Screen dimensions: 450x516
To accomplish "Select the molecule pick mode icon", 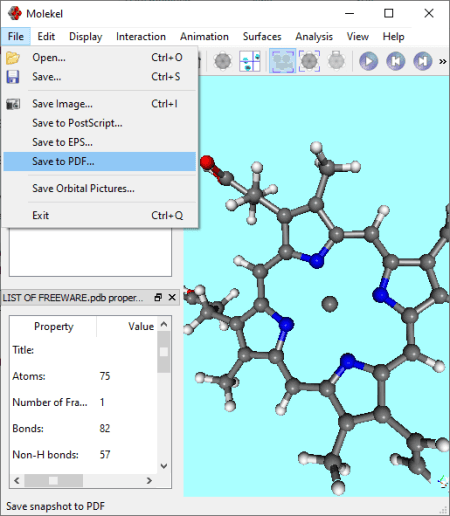I will pos(309,61).
